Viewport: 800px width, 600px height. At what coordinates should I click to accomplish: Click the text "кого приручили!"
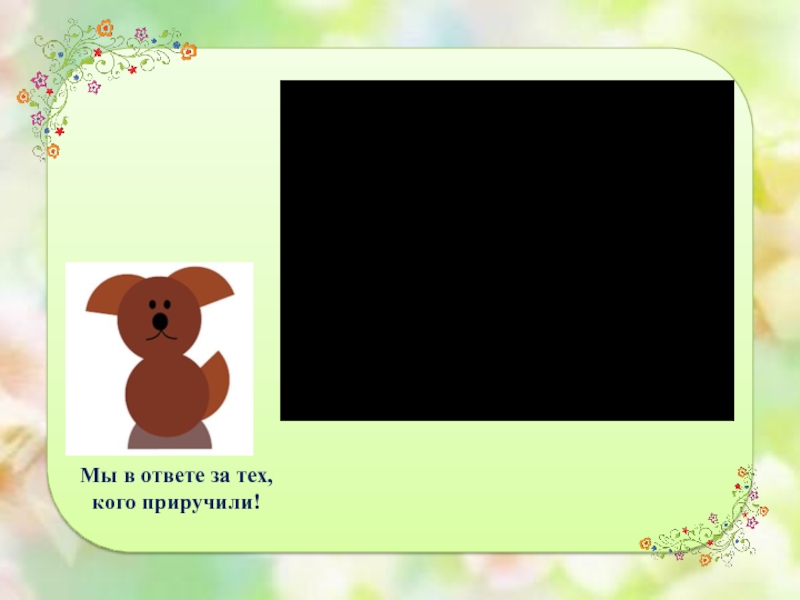tap(177, 503)
